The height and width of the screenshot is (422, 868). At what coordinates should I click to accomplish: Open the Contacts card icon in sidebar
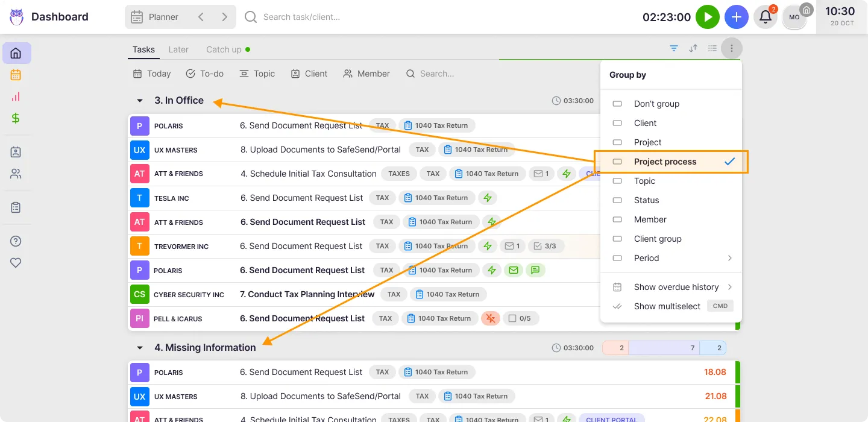(15, 152)
